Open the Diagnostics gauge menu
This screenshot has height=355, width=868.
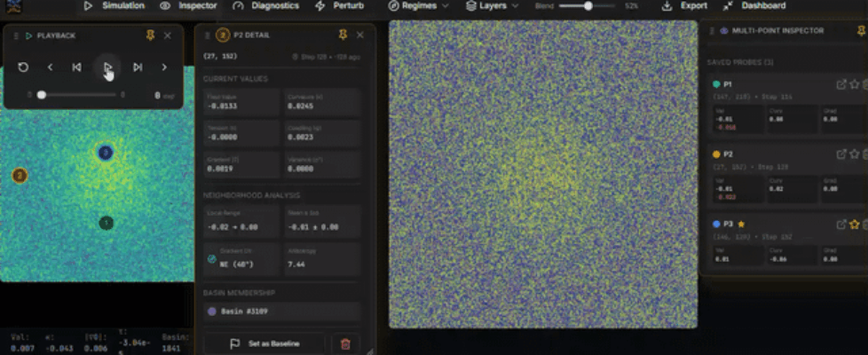pos(265,5)
